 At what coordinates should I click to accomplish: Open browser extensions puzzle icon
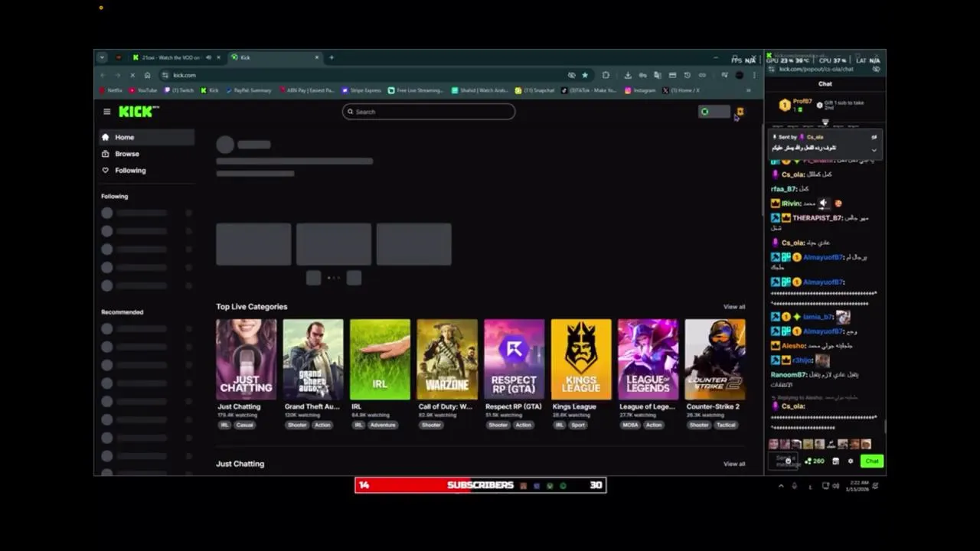click(606, 75)
